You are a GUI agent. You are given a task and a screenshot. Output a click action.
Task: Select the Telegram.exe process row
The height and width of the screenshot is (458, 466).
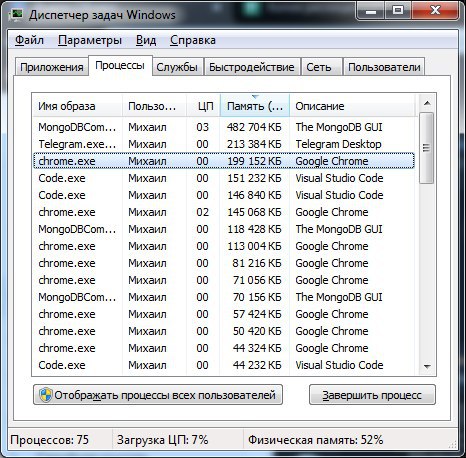coord(224,144)
